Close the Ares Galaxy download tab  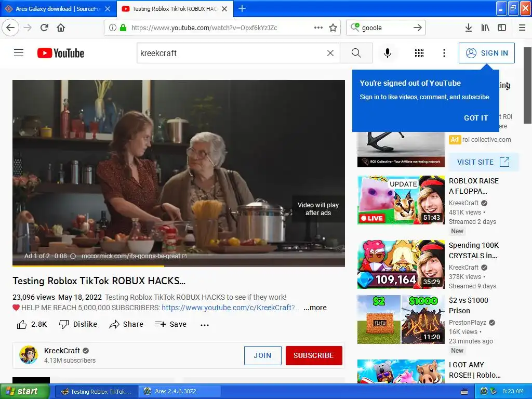click(108, 9)
